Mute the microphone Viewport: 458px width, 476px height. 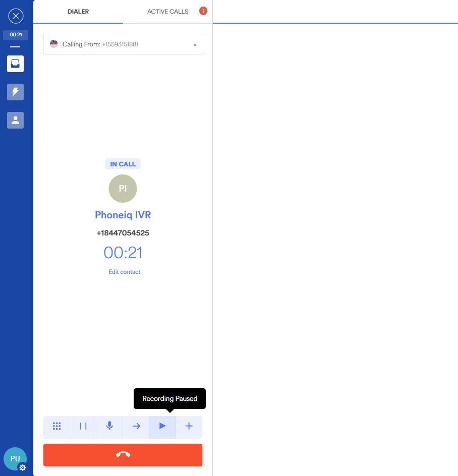click(109, 426)
